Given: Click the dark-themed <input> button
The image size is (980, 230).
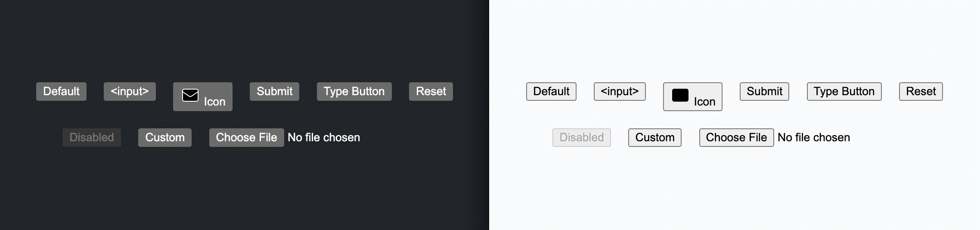Looking at the screenshot, I should click(x=130, y=91).
